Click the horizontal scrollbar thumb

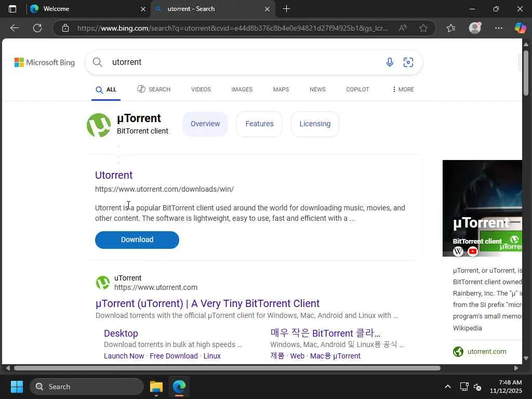[x=227, y=368]
